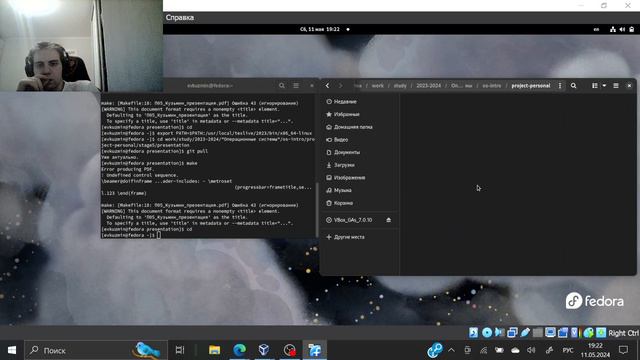The height and width of the screenshot is (360, 640).
Task: Click VirtualBox keyboard capture arrow indicator
Action: pos(601,333)
